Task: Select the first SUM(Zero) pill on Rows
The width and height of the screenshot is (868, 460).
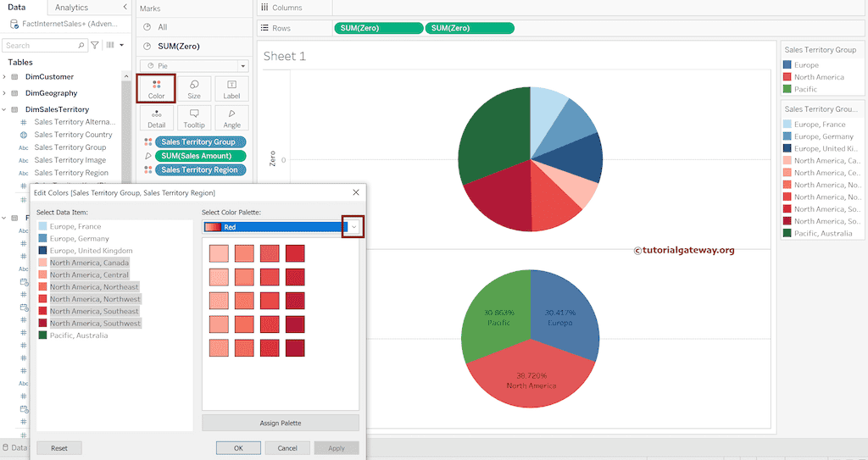Action: [379, 28]
